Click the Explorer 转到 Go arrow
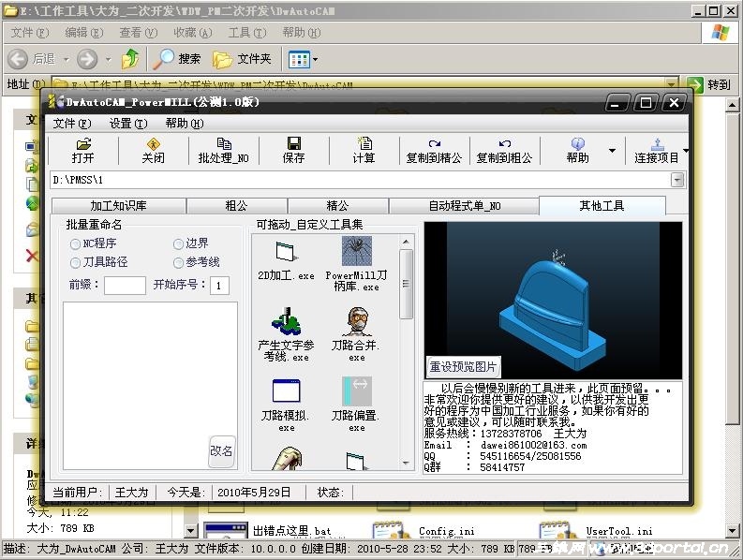Viewport: 743px width, 560px height. coord(695,85)
